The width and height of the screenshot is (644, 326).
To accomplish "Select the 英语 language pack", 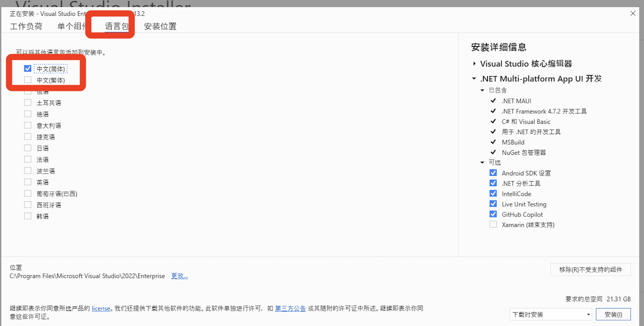I will click(x=28, y=182).
